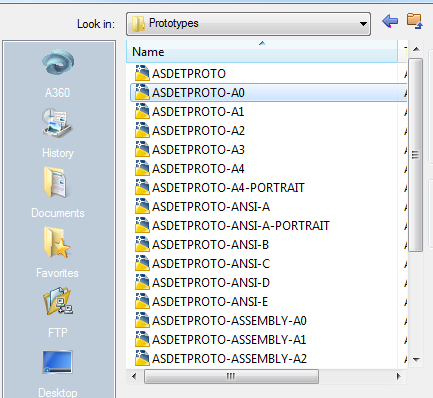Screen dimensions: 433x398
Task: Click ASDETPROTO file icon
Action: point(142,73)
